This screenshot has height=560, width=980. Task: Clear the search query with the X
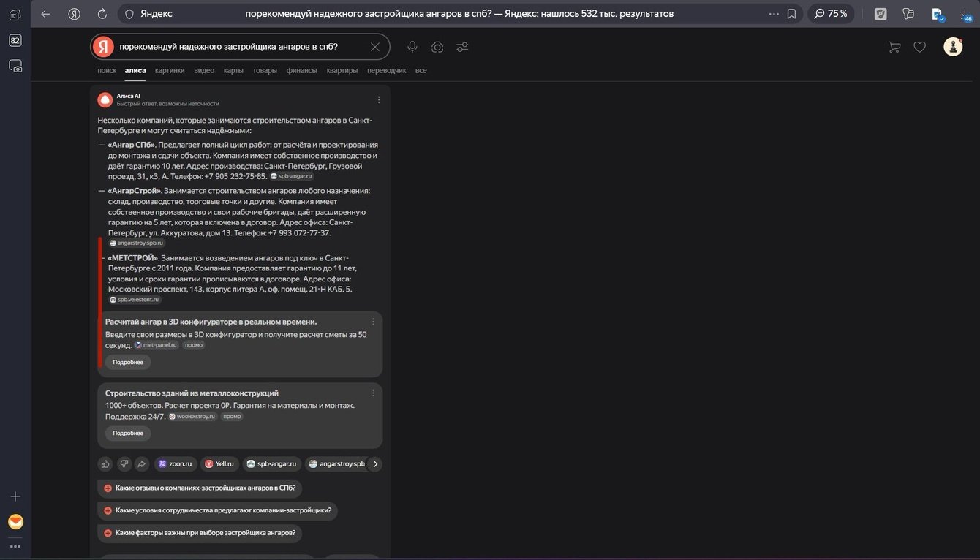tap(375, 47)
